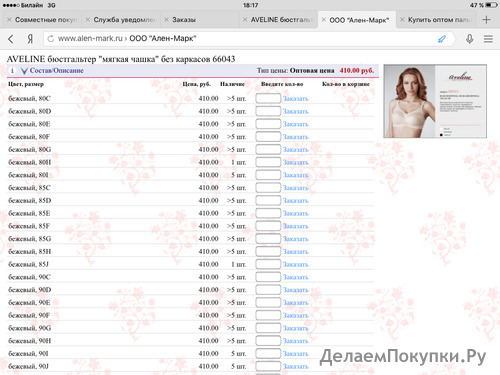Focus quantity field for бежевый, 80I

coord(268,175)
